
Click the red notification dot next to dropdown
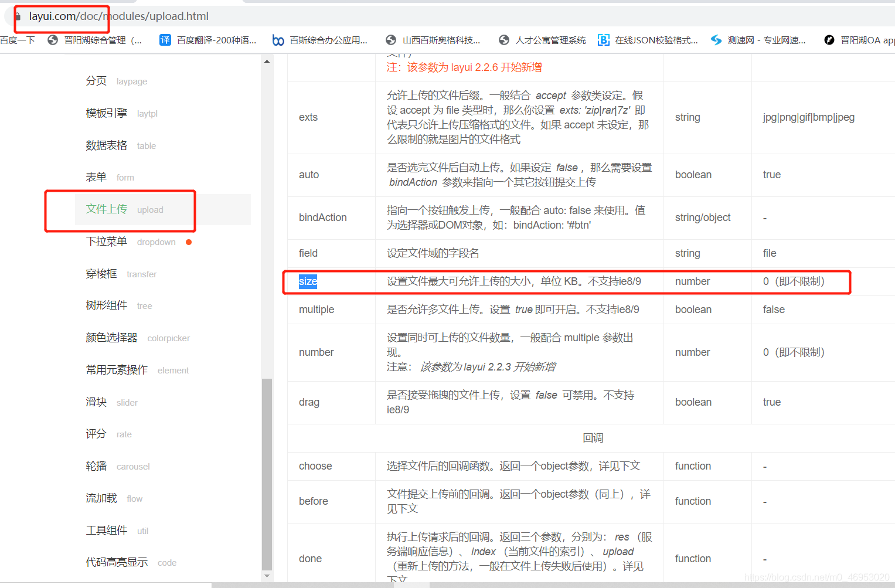189,241
